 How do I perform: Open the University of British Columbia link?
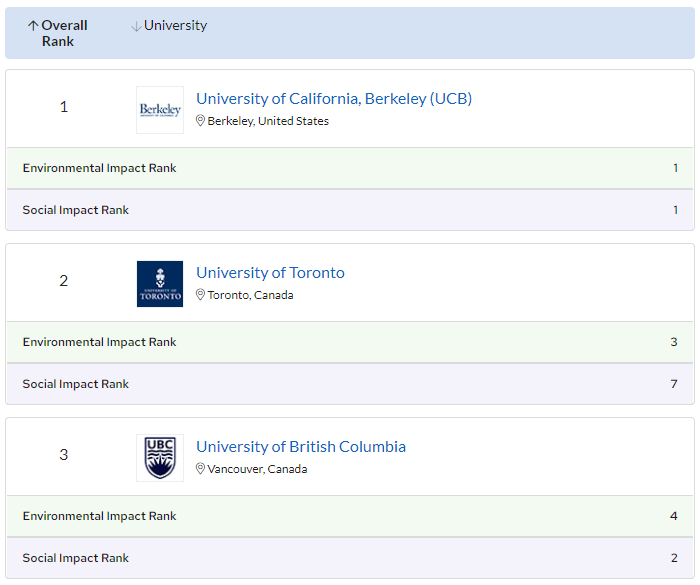[x=301, y=446]
